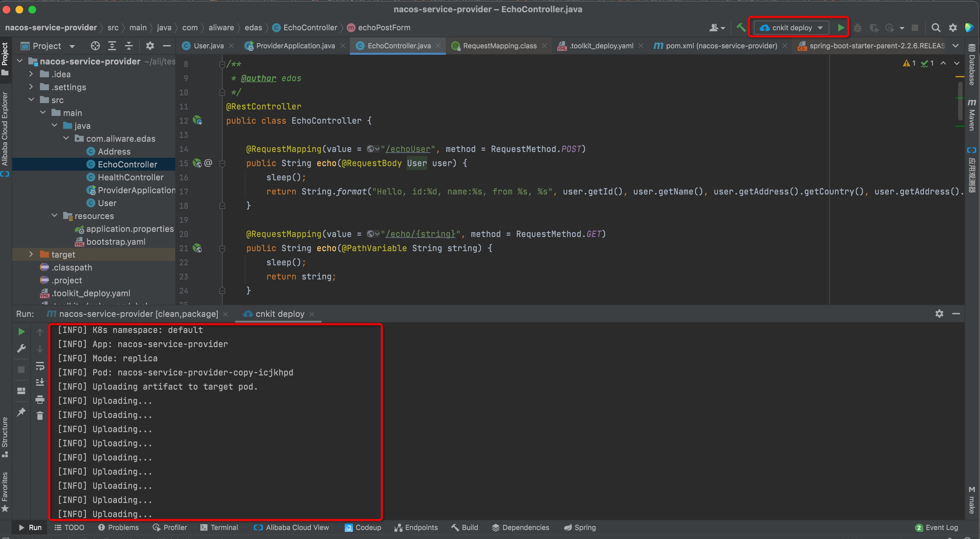Stop the running process in main toolbar
The image size is (980, 539).
coord(915,28)
